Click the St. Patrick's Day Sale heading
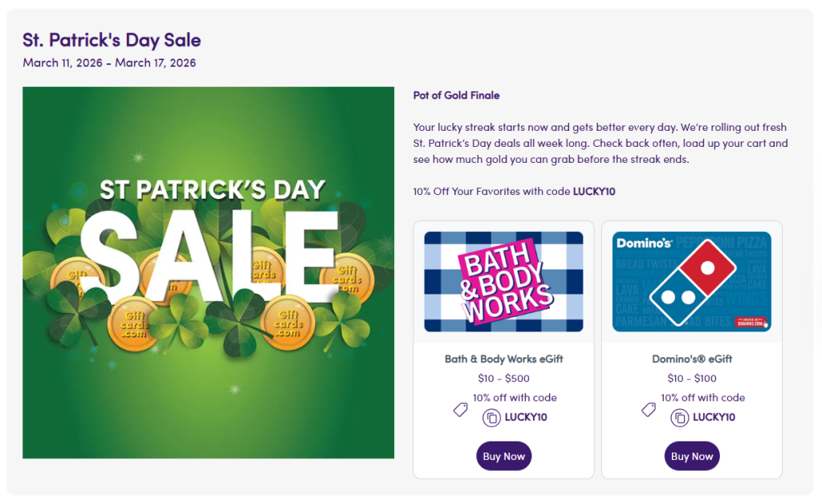Viewport: 822px width, 504px height. [x=112, y=39]
